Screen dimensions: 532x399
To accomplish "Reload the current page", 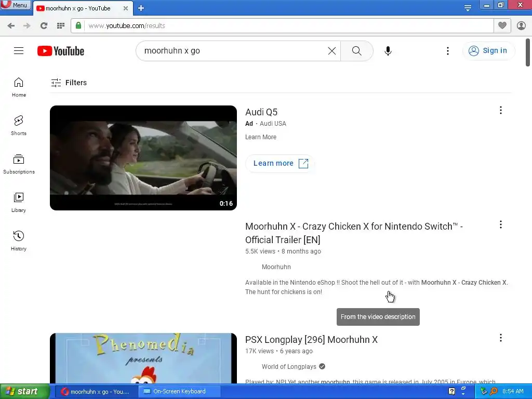I will coord(44,26).
